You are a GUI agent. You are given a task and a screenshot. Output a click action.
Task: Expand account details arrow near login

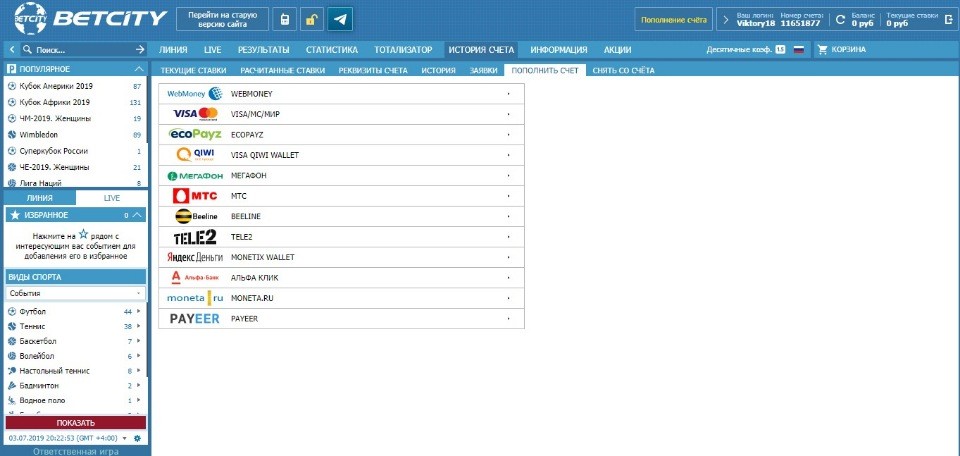tap(726, 20)
